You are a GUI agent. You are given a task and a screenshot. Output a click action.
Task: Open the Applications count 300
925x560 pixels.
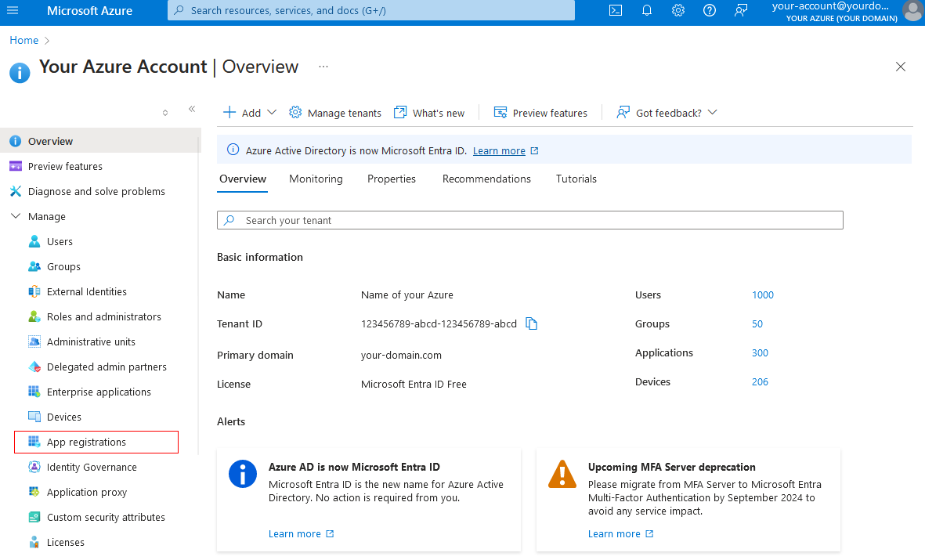[760, 353]
